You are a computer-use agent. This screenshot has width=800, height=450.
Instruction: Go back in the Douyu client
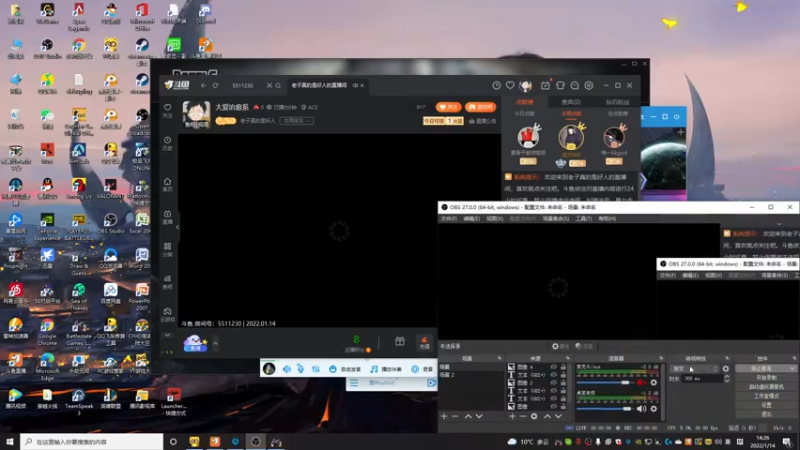coord(204,85)
